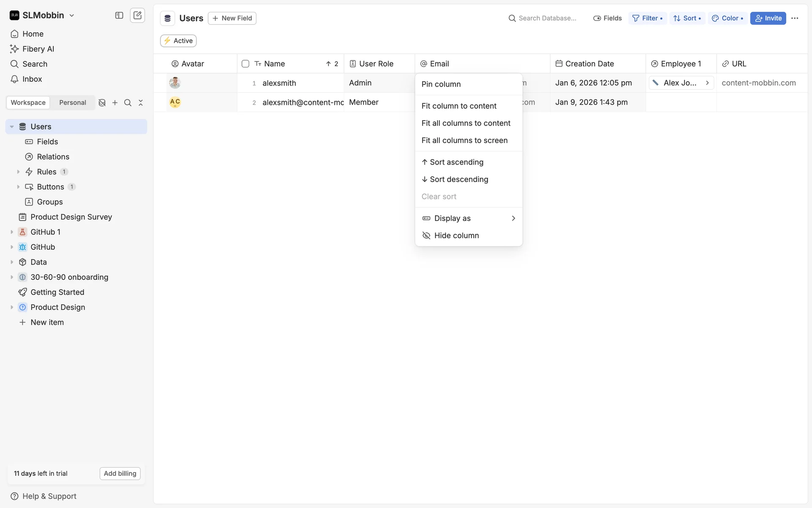Screen dimensions: 812x508
Task: Click the compose new item icon
Action: [137, 16]
